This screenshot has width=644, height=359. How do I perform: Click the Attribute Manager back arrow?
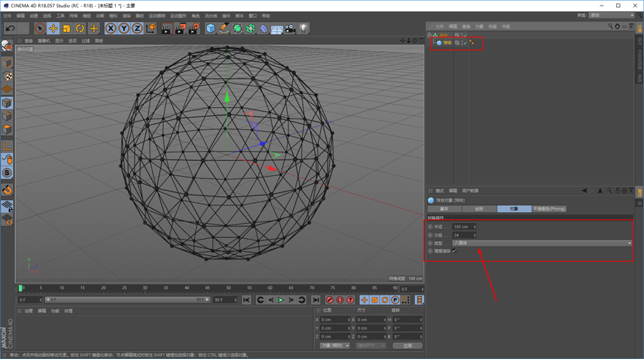[585, 191]
